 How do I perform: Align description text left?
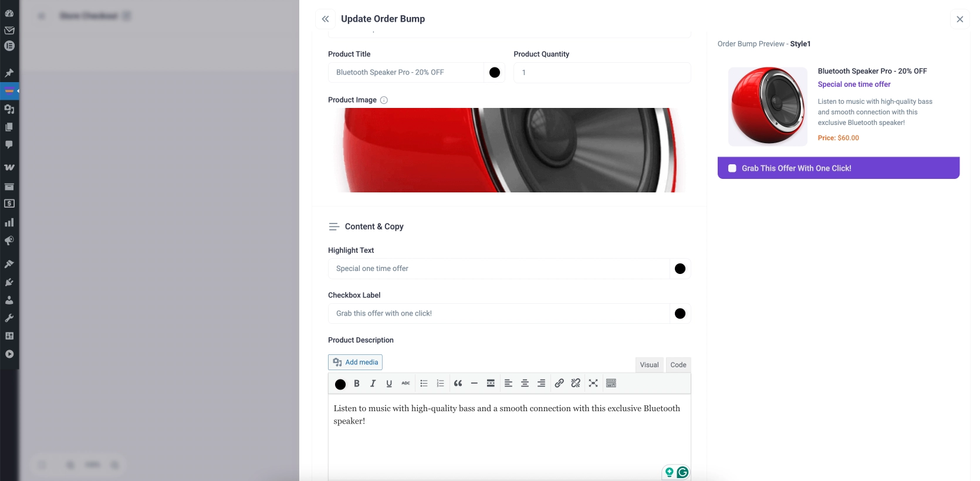click(x=508, y=383)
